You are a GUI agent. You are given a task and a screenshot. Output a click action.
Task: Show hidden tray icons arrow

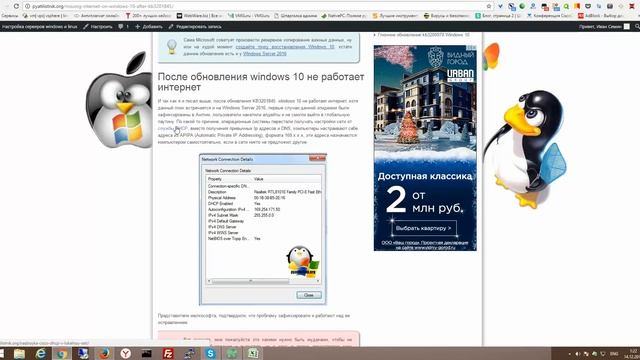click(569, 354)
